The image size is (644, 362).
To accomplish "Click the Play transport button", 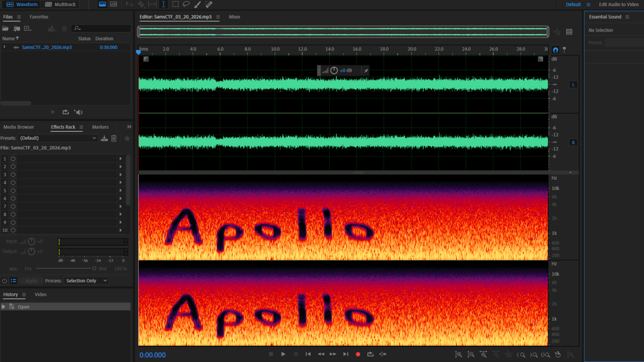I will 283,354.
